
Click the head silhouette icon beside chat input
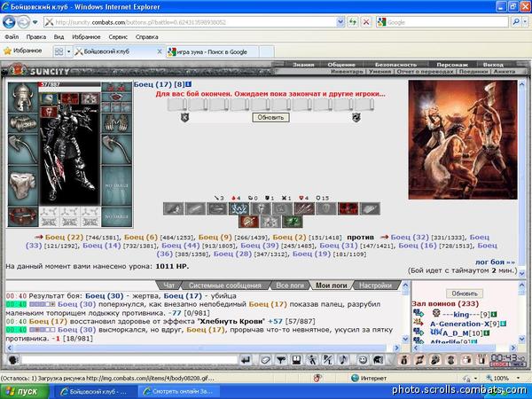tap(13, 360)
